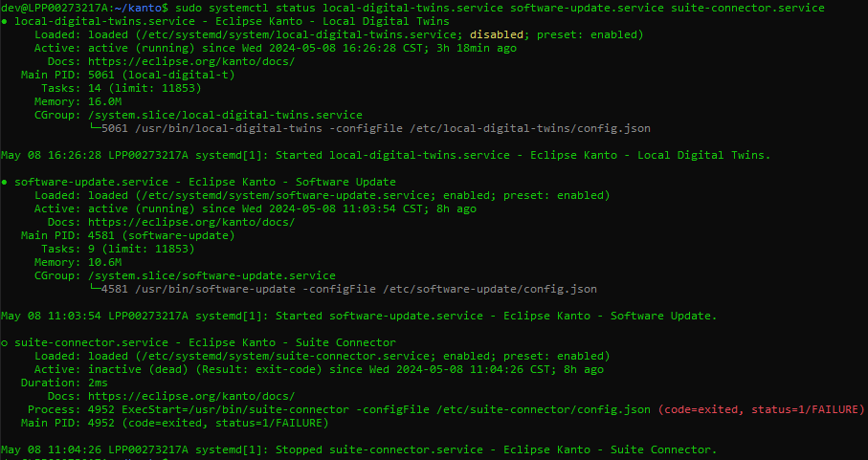The height and width of the screenshot is (460, 868).
Task: Click 'active (running)' since 11:03:54 line
Action: 142,209
